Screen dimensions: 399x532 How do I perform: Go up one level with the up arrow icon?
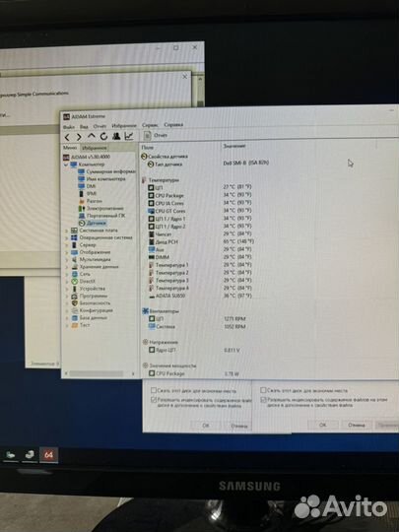(91, 136)
